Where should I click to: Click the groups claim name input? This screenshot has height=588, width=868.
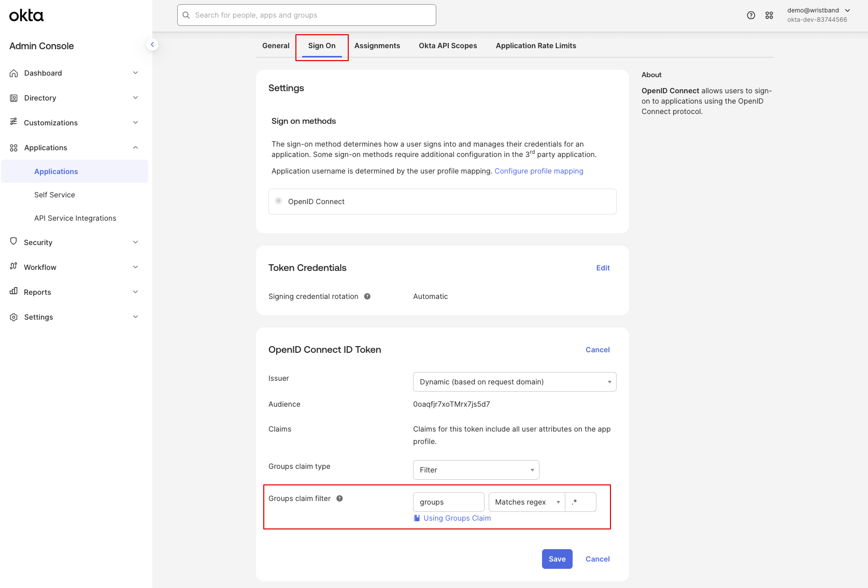click(x=449, y=502)
